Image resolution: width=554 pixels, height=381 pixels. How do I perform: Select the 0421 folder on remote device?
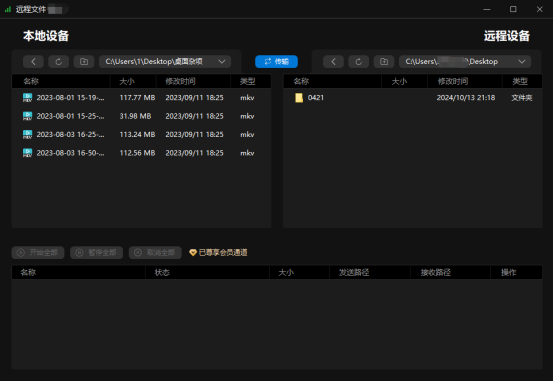413,98
